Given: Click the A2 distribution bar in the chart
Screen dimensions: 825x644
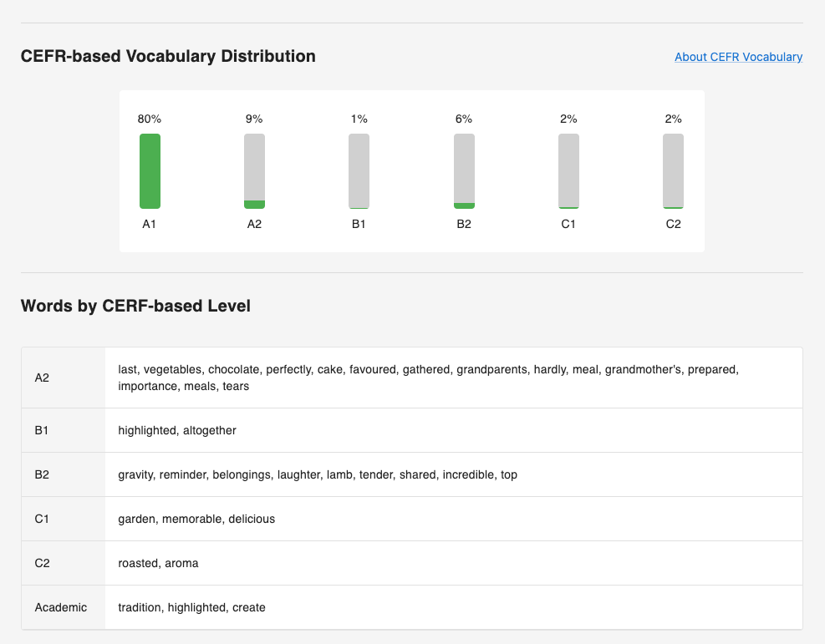Looking at the screenshot, I should coord(255,171).
